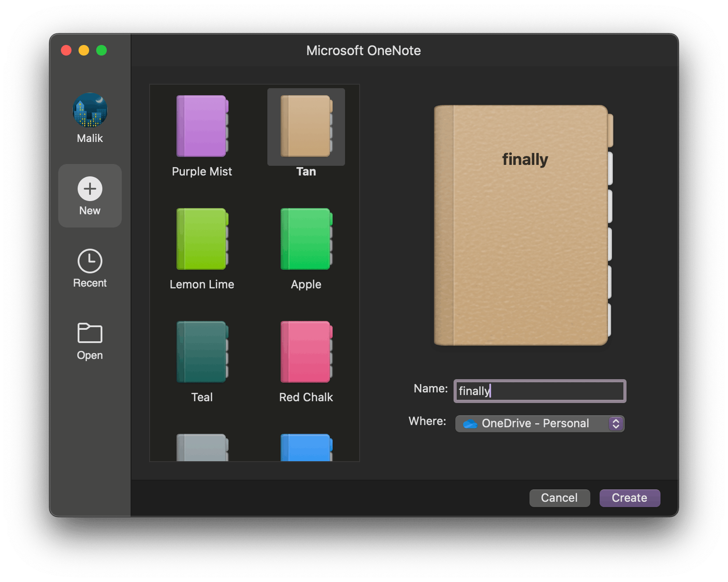Pick the Lemon Lime notebook icon
Viewport: 728px width, 582px height.
click(203, 239)
